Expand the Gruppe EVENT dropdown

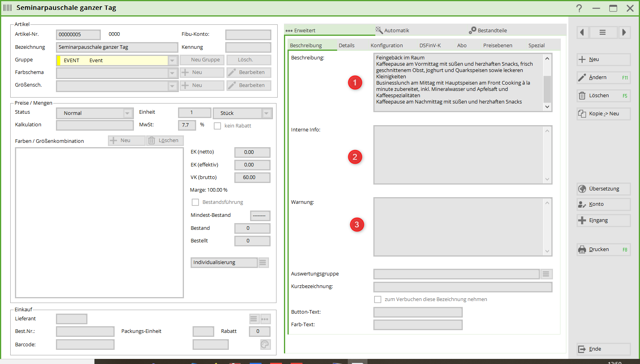pyautogui.click(x=172, y=61)
